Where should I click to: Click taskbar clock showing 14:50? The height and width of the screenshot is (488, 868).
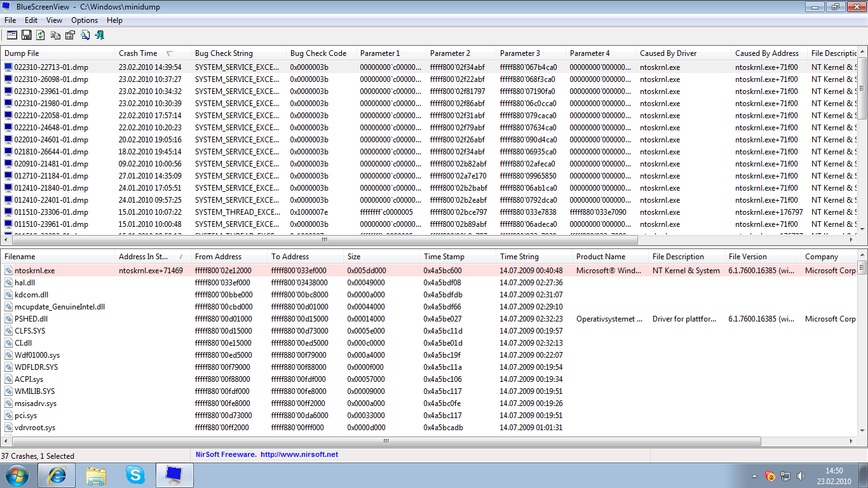[x=834, y=476]
